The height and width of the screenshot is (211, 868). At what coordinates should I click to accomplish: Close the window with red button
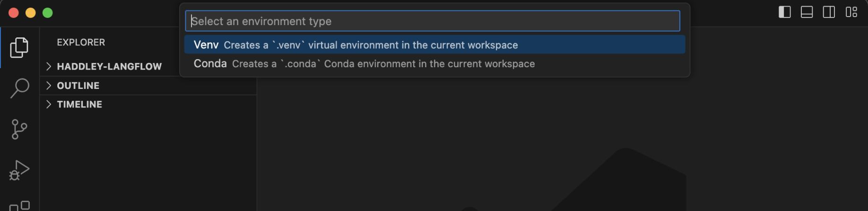tap(14, 13)
